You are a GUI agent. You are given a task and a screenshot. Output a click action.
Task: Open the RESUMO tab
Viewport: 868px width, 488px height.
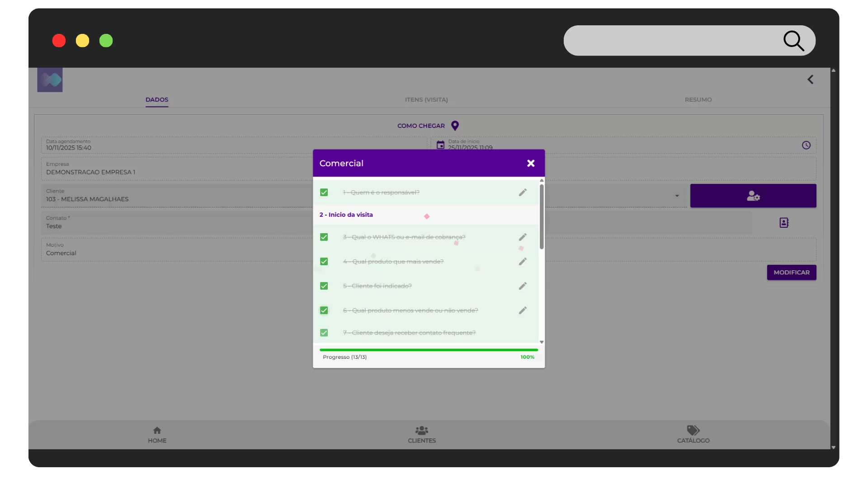click(698, 99)
